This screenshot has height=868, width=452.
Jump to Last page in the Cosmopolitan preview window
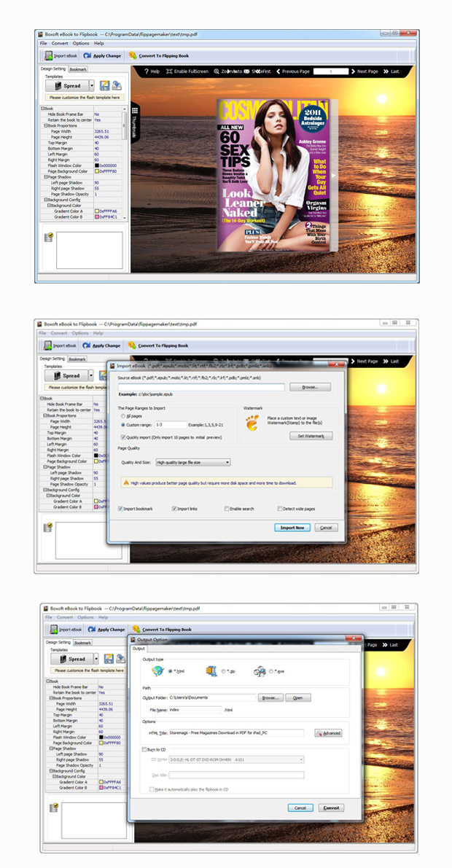tap(391, 71)
